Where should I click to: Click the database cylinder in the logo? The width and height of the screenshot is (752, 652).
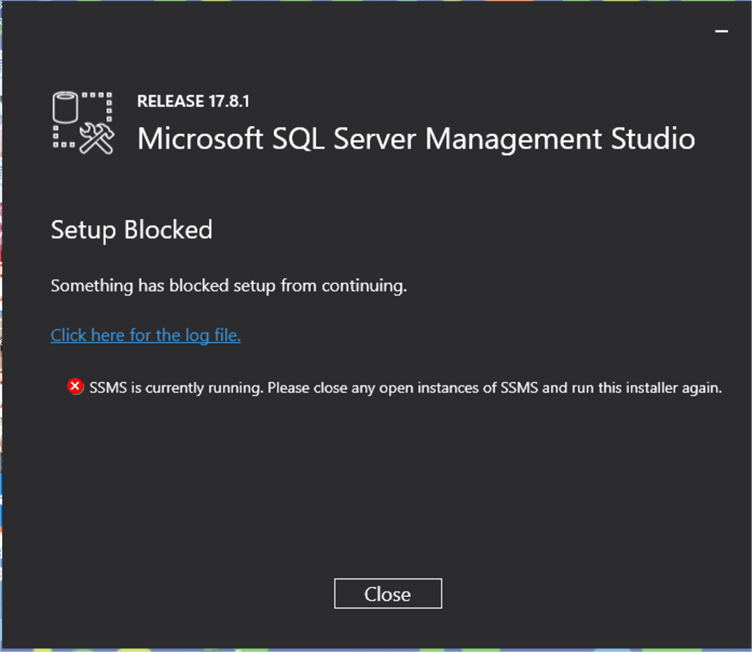pyautogui.click(x=67, y=107)
